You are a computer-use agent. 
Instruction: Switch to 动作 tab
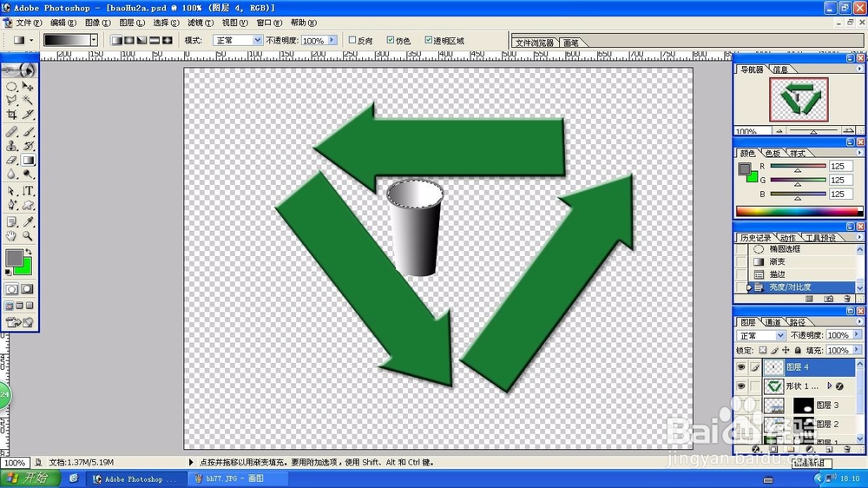pos(788,238)
